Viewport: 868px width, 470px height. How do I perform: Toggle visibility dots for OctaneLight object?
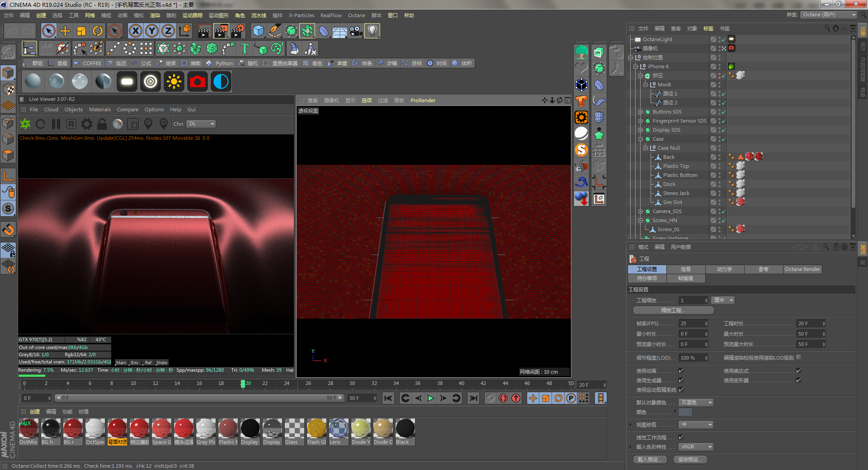tap(719, 39)
